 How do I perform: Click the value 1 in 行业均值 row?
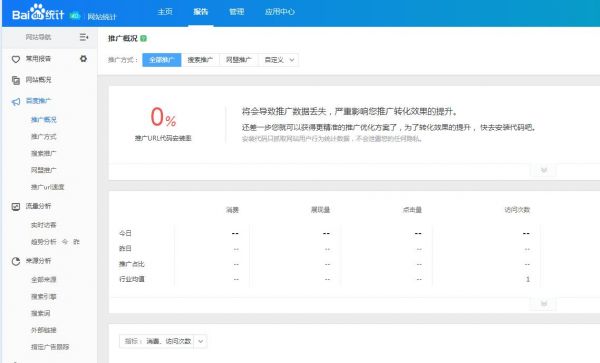tap(528, 279)
